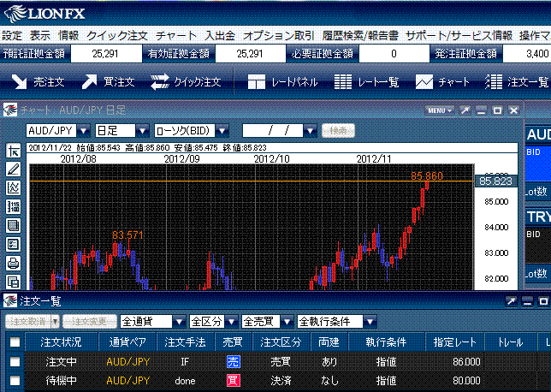The height and width of the screenshot is (392, 551).
Task: Click the 83.571 high label on the chart
Action: 127,235
